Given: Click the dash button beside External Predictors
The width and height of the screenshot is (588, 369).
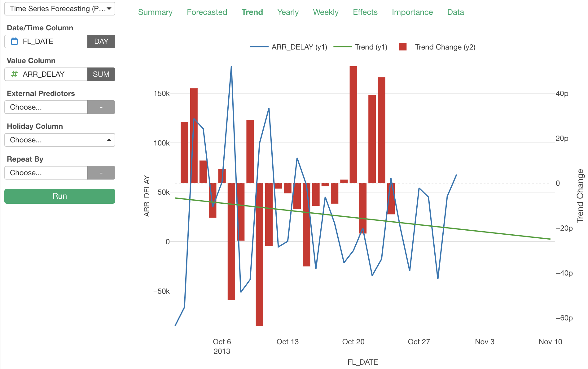Looking at the screenshot, I should point(101,107).
